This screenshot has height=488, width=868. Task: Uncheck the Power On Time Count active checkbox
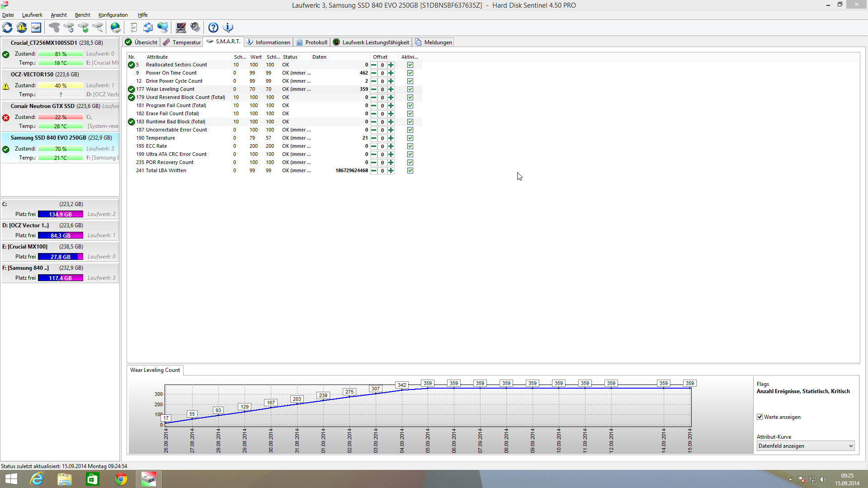(x=410, y=73)
